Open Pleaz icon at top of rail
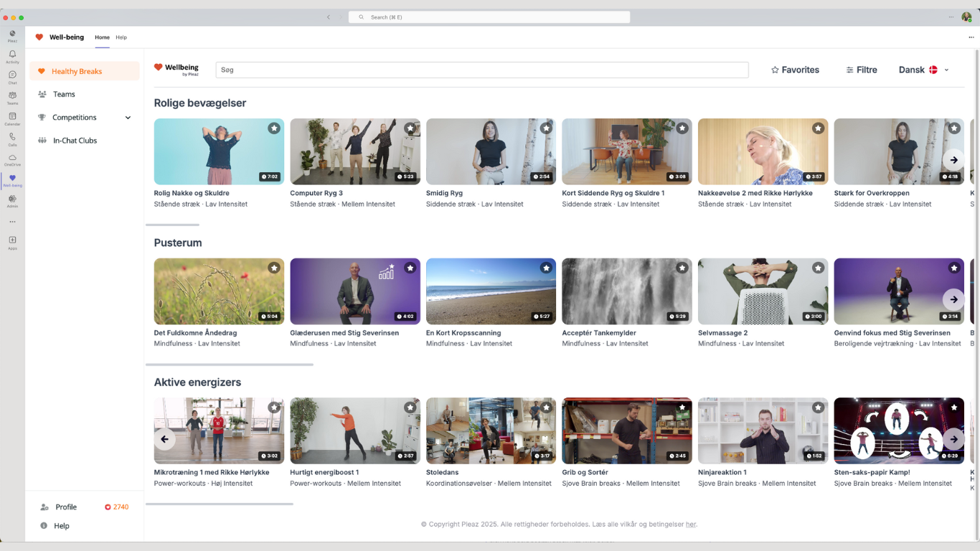 pyautogui.click(x=12, y=36)
